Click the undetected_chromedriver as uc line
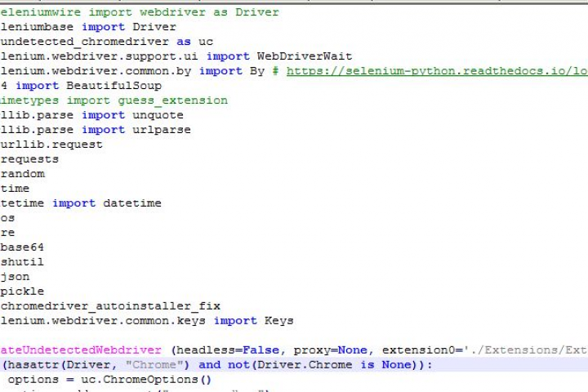 pyautogui.click(x=106, y=42)
